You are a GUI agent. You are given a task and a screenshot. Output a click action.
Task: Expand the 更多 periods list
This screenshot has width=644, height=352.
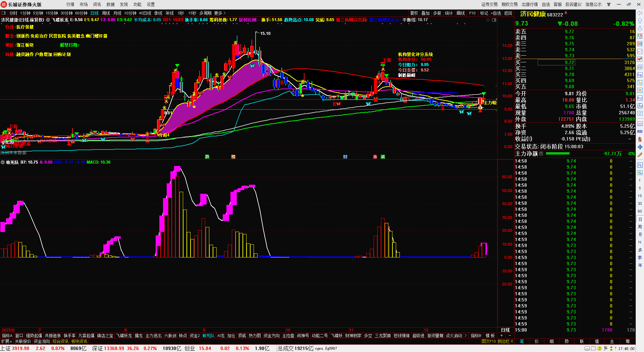tap(220, 13)
